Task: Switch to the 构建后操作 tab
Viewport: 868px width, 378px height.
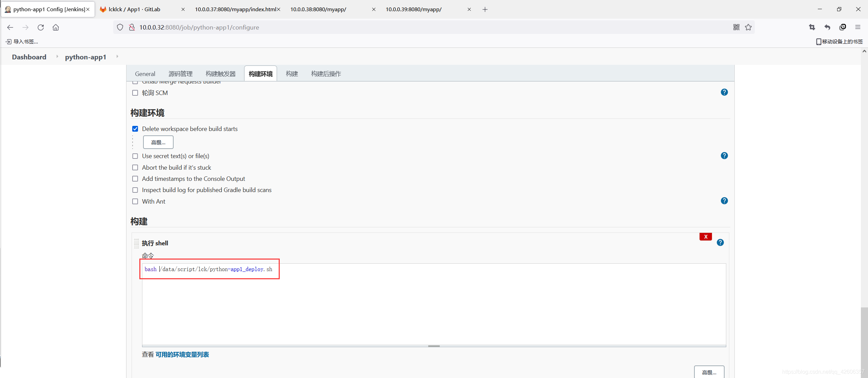Action: [x=326, y=74]
